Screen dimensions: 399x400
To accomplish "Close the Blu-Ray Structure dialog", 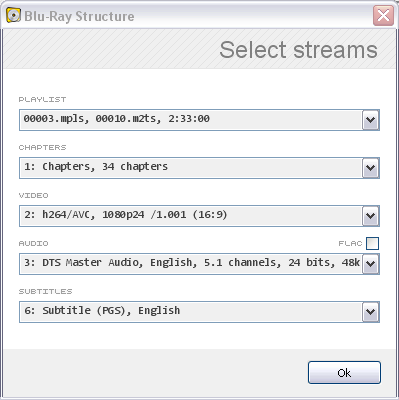I will point(383,15).
